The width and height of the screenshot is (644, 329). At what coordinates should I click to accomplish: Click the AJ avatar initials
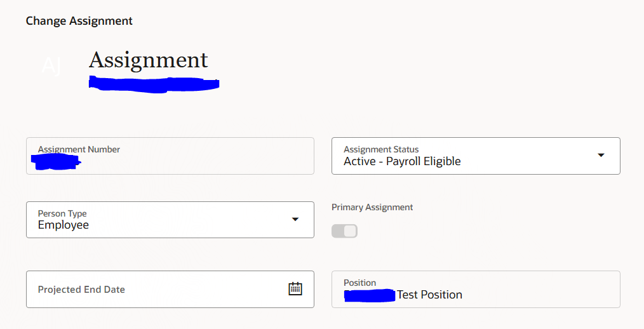click(51, 65)
